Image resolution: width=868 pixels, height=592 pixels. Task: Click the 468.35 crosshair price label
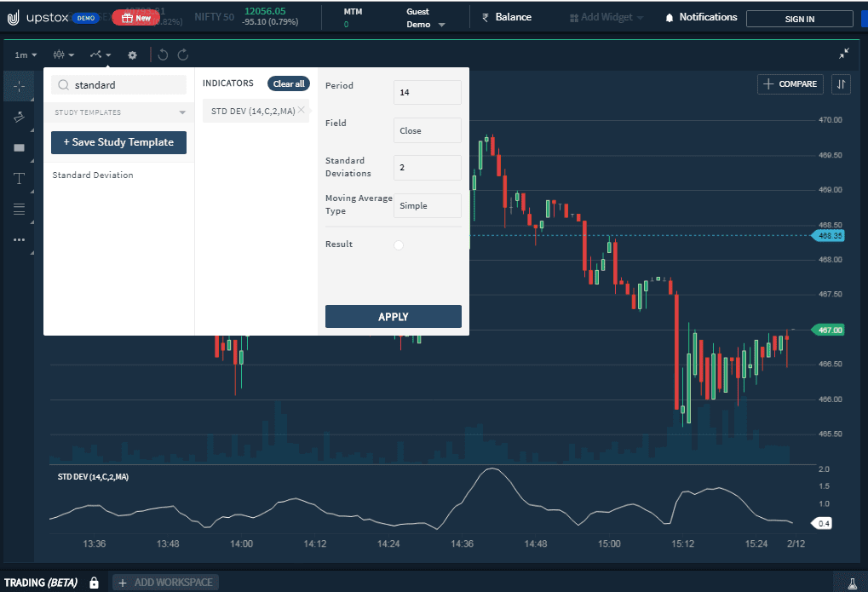[x=828, y=236]
